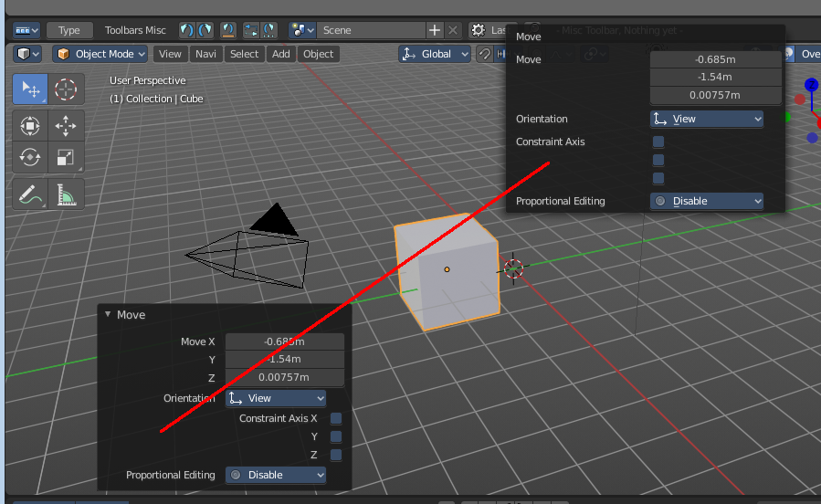
Task: Click the Cube's orange origin point
Action: point(447,269)
